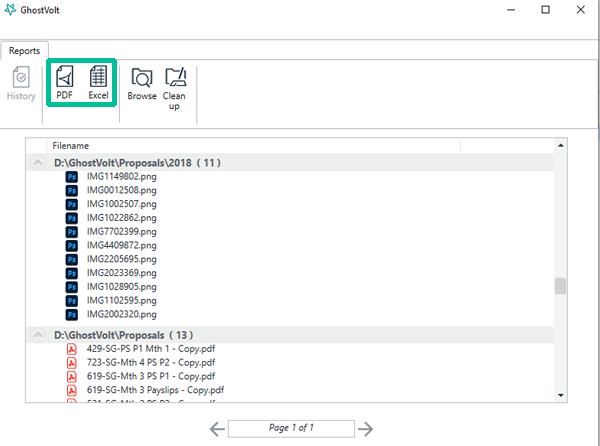The width and height of the screenshot is (600, 446).
Task: Select file IMG2023369.png
Action: pos(122,273)
